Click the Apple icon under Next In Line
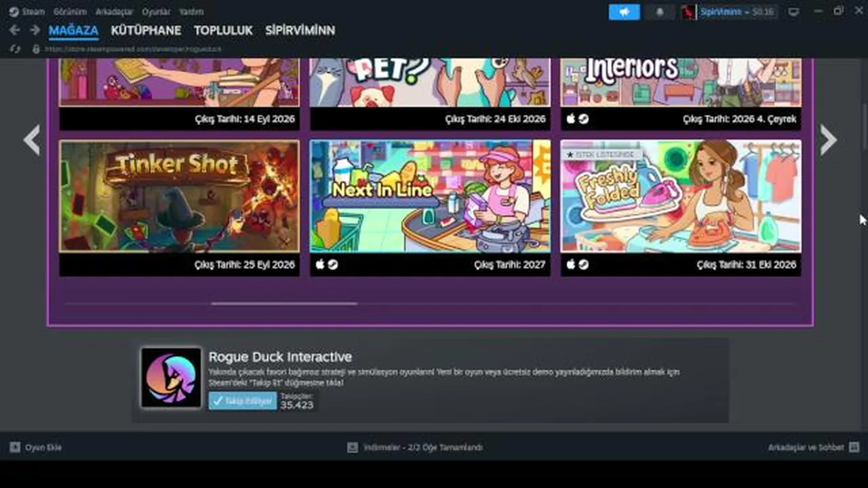The image size is (868, 488). click(x=320, y=264)
